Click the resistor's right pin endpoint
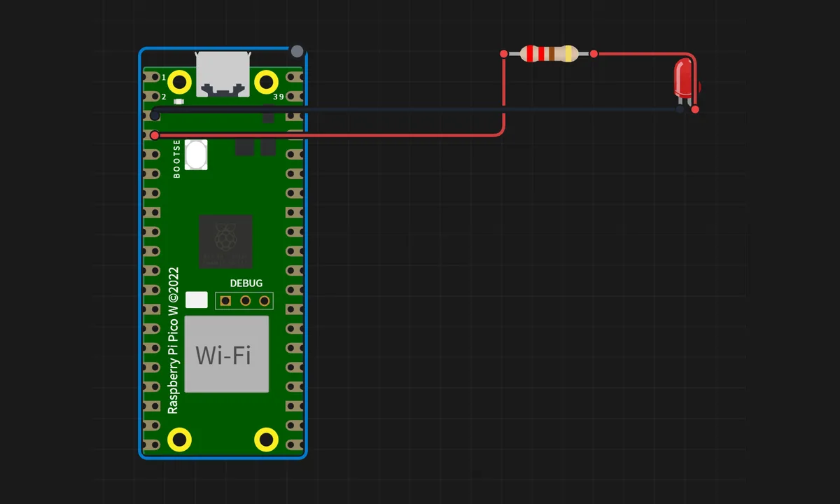 click(x=594, y=53)
